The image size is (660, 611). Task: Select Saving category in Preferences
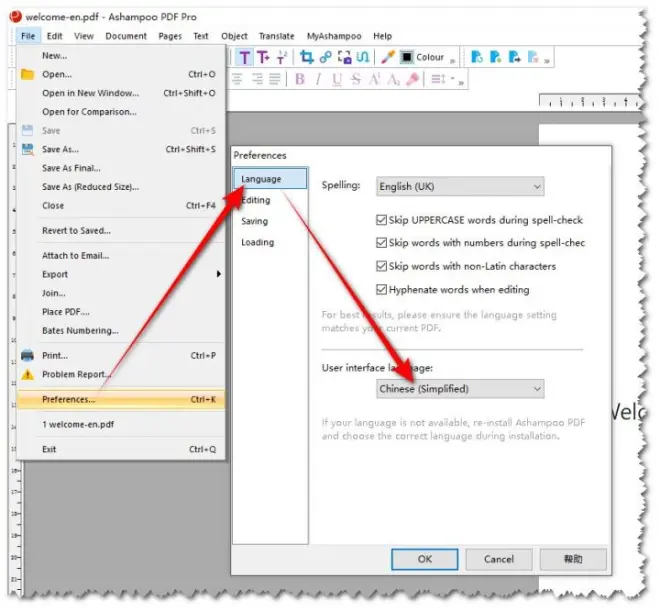(270, 221)
